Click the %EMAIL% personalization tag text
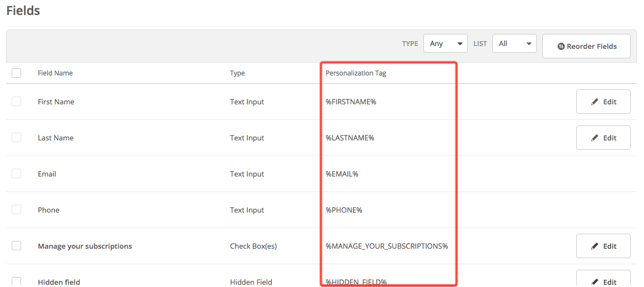Viewport: 644px width, 287px height. click(x=342, y=174)
